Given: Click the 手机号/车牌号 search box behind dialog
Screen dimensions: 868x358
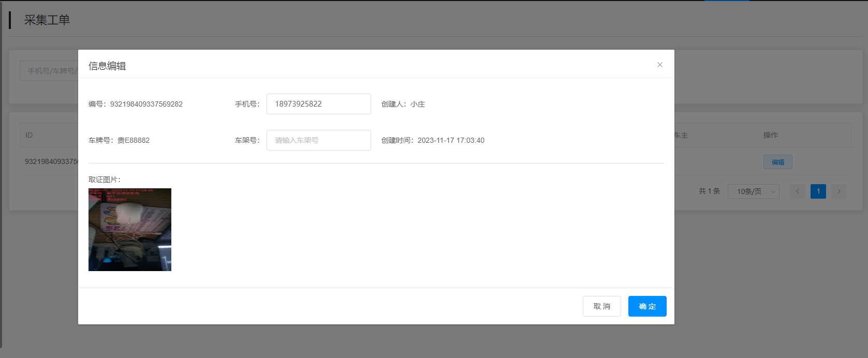Looking at the screenshot, I should 49,71.
